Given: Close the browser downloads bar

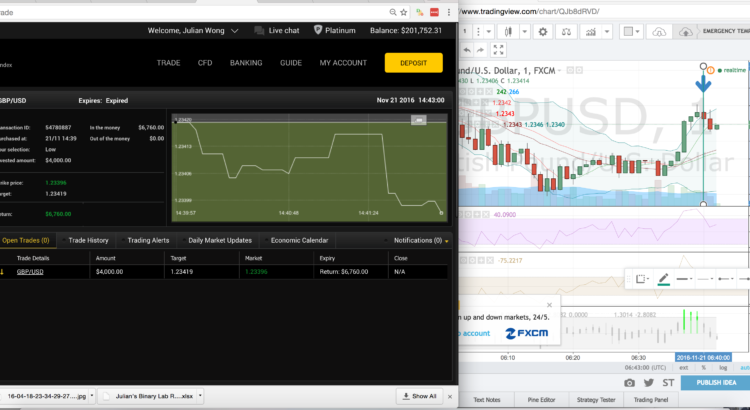Looking at the screenshot, I should coord(450,397).
